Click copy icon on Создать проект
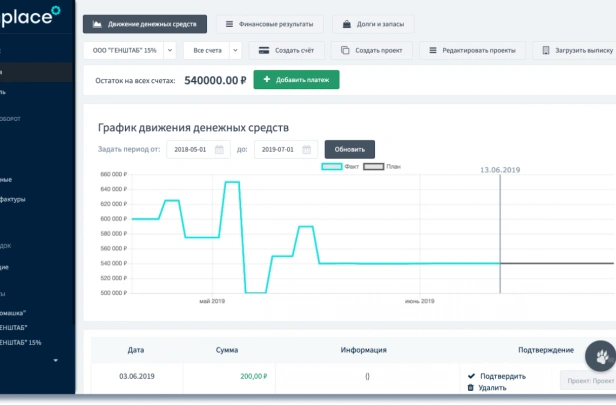Image resolution: width=616 pixels, height=405 pixels. coord(345,50)
